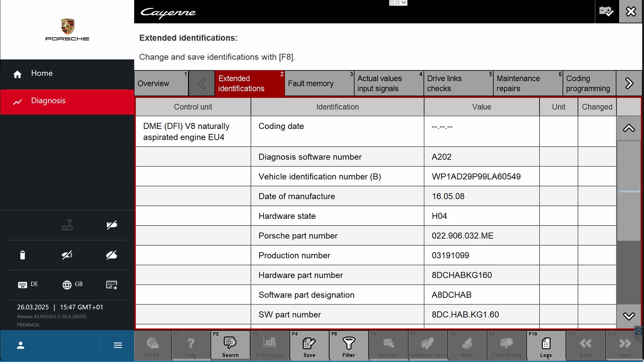Click the Unit column header
This screenshot has height=362, width=644.
559,107
